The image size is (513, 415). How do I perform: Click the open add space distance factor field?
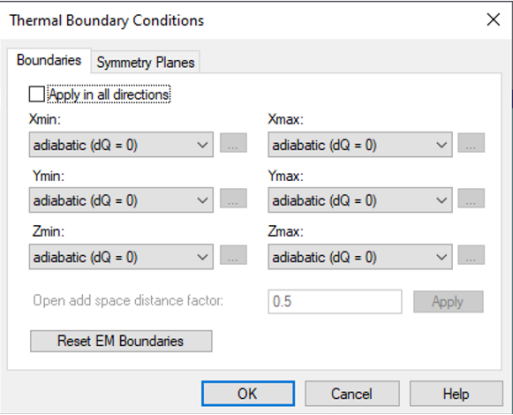335,301
